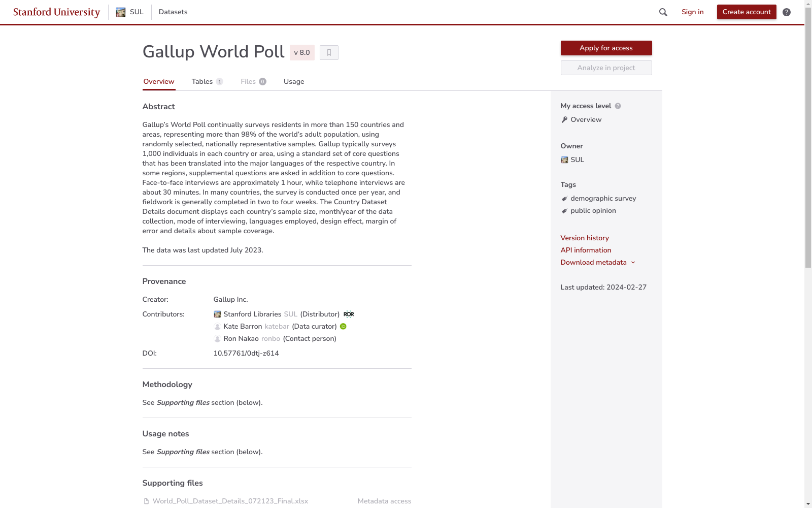The width and height of the screenshot is (812, 508).
Task: Open Kate Barron's ORCID icon
Action: [343, 327]
